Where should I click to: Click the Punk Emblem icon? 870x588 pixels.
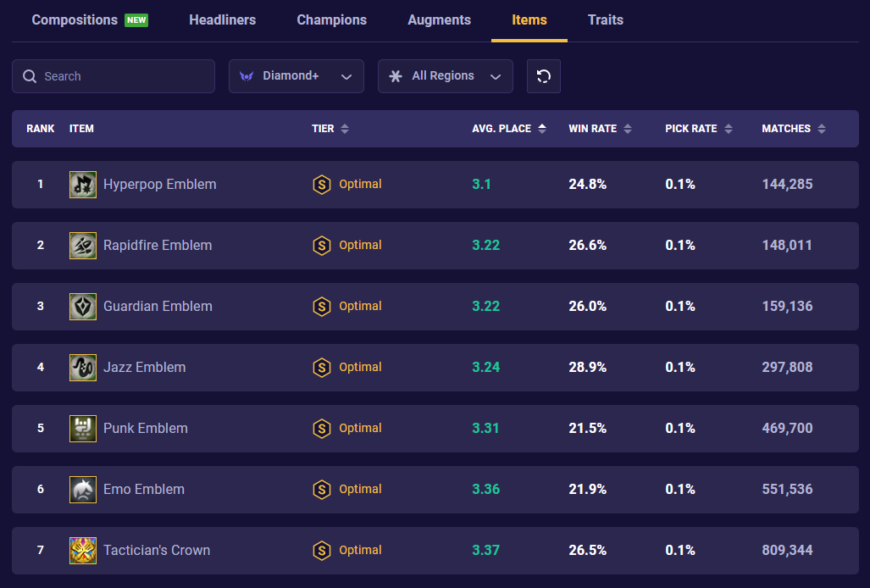pyautogui.click(x=82, y=428)
